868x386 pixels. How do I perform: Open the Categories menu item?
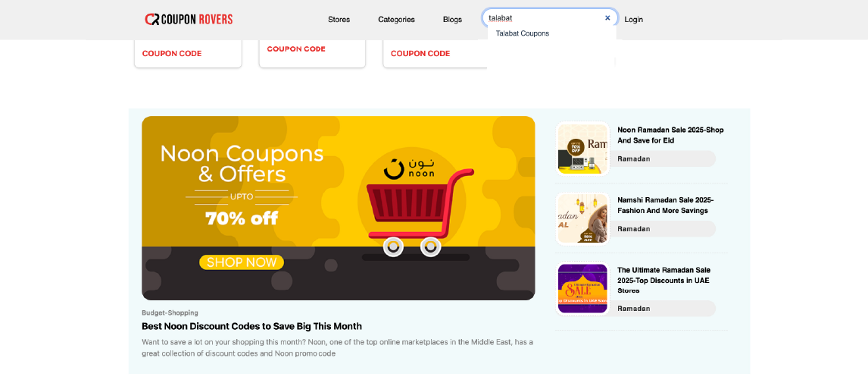396,20
